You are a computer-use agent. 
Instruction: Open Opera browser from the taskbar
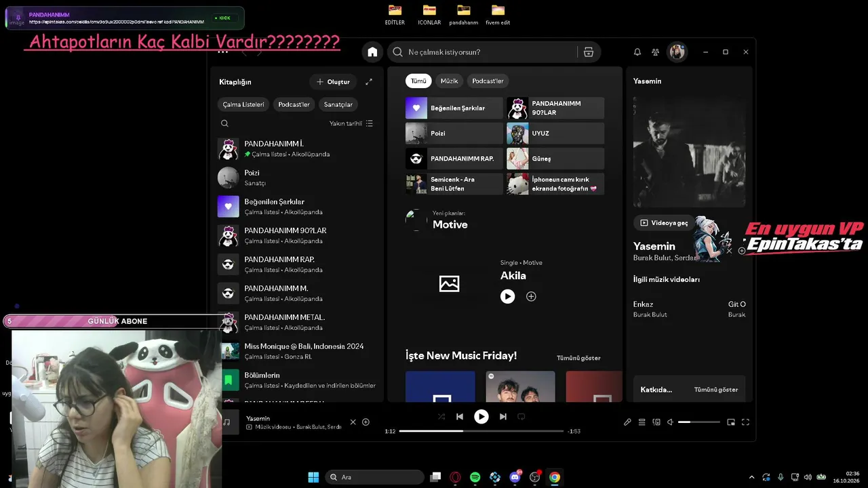455,477
